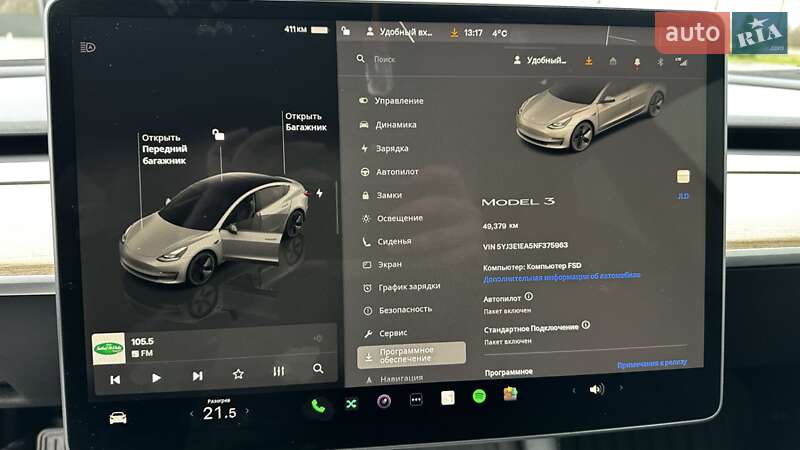Open charge port via lightning icon
The height and width of the screenshot is (450, 800).
319,193
